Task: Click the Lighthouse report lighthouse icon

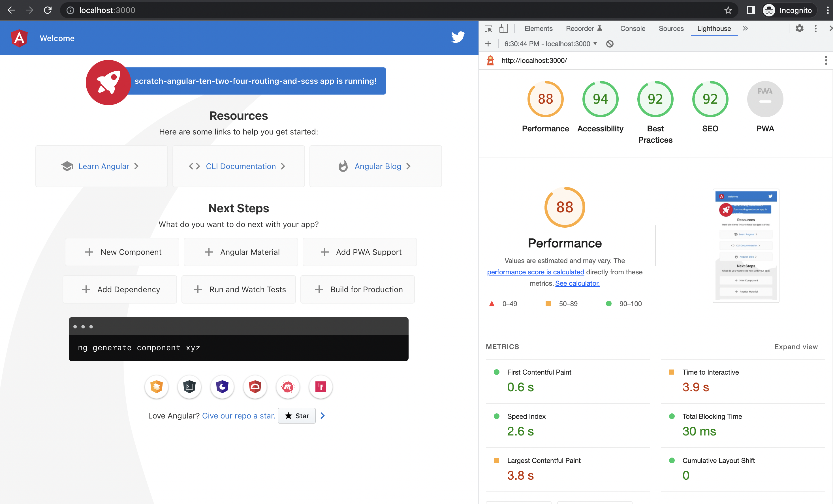Action: tap(490, 61)
